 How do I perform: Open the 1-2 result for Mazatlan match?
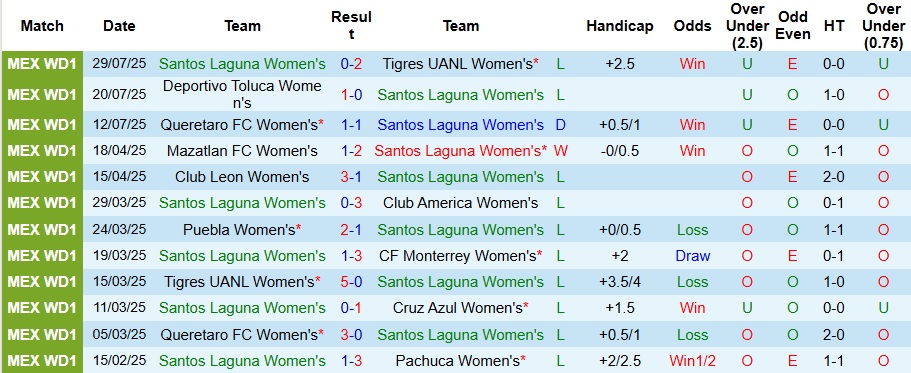tap(352, 151)
